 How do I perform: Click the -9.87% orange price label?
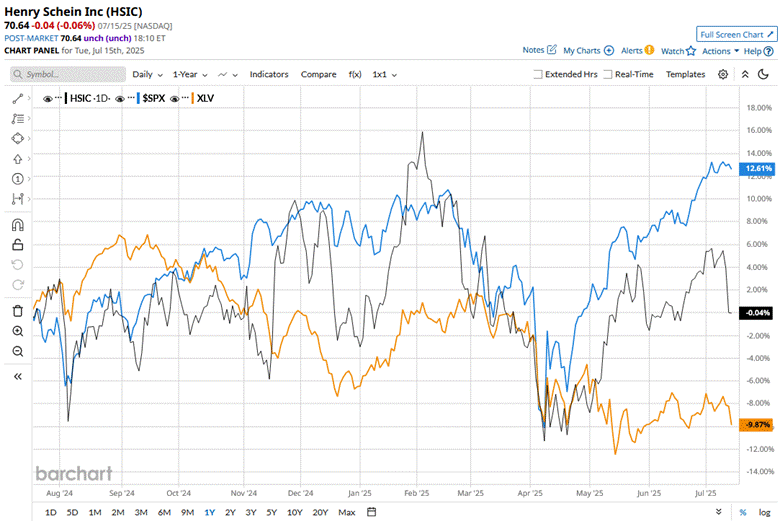pyautogui.click(x=757, y=424)
